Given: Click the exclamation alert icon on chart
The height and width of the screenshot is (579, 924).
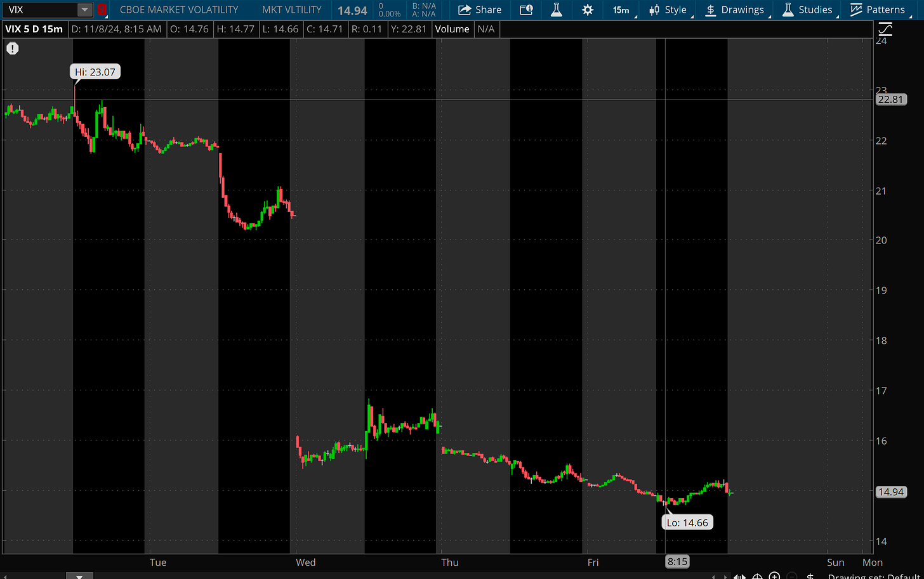Looking at the screenshot, I should tap(13, 48).
